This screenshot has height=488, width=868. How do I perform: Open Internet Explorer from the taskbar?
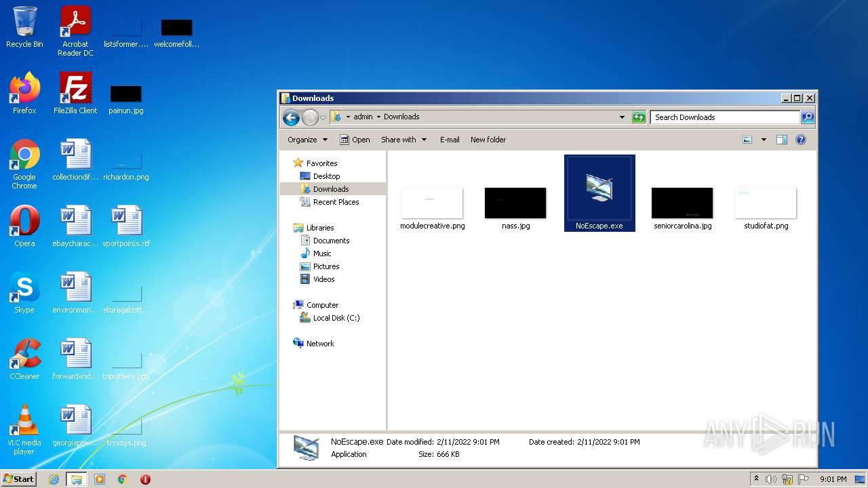(x=54, y=479)
